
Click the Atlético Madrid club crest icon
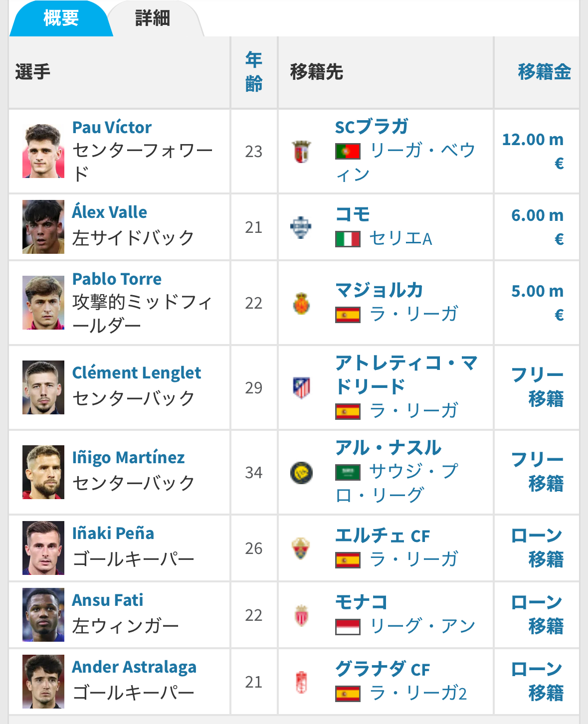(x=301, y=388)
